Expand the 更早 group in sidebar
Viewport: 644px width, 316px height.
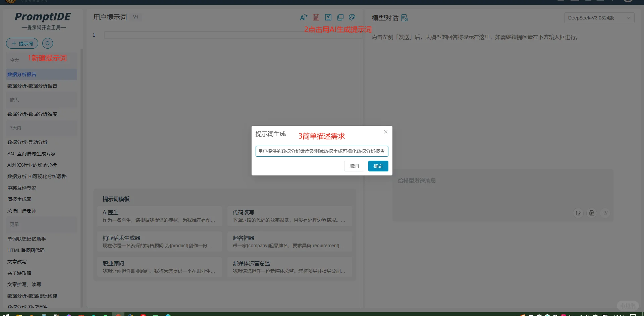(x=14, y=224)
